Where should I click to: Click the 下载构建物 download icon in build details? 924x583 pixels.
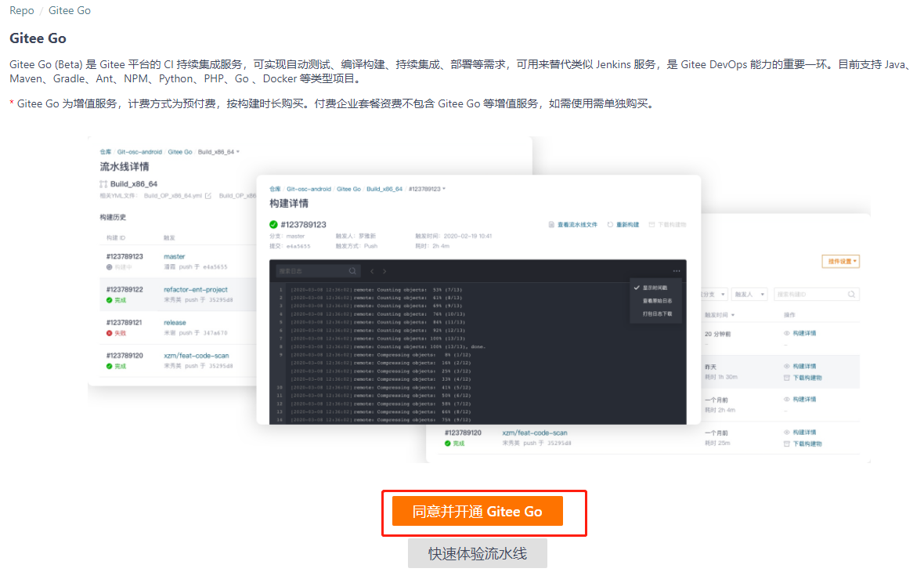pyautogui.click(x=653, y=225)
